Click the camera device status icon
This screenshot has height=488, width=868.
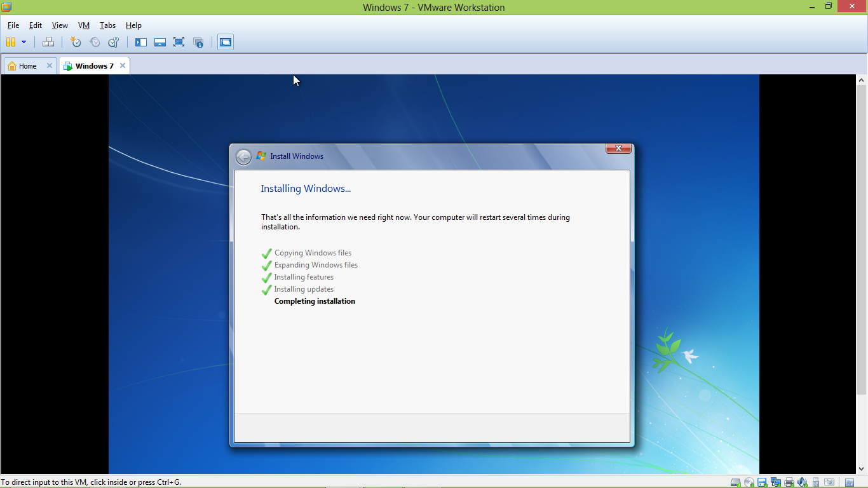pos(829,482)
